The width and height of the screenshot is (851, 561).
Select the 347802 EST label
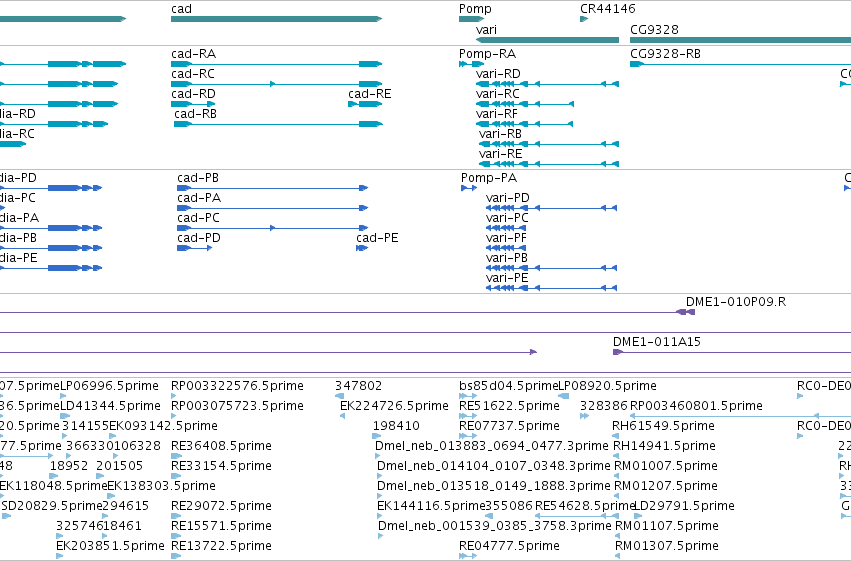358,386
